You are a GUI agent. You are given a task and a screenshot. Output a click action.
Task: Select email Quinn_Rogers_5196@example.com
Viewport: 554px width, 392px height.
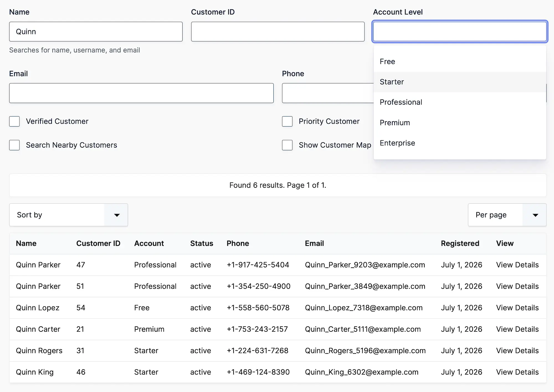coord(365,351)
